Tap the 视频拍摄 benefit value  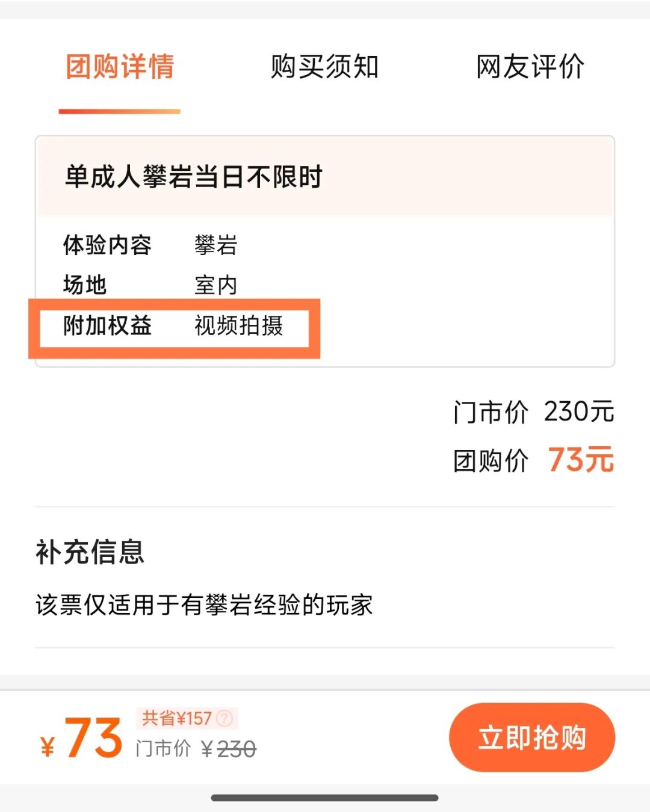[238, 325]
